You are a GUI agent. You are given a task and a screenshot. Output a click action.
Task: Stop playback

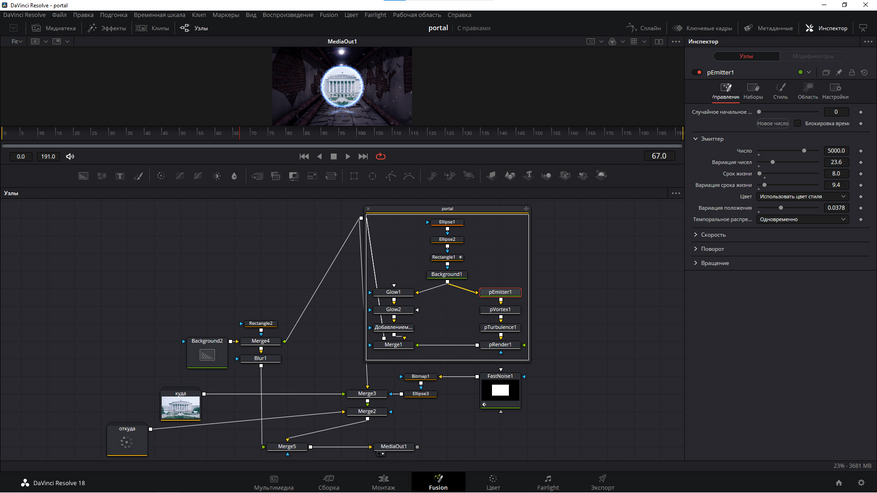click(334, 157)
